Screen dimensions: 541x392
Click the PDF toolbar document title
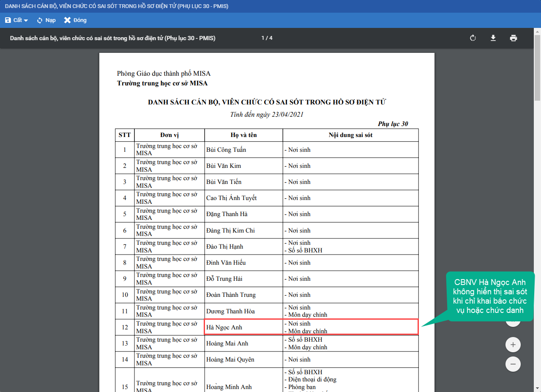point(112,38)
